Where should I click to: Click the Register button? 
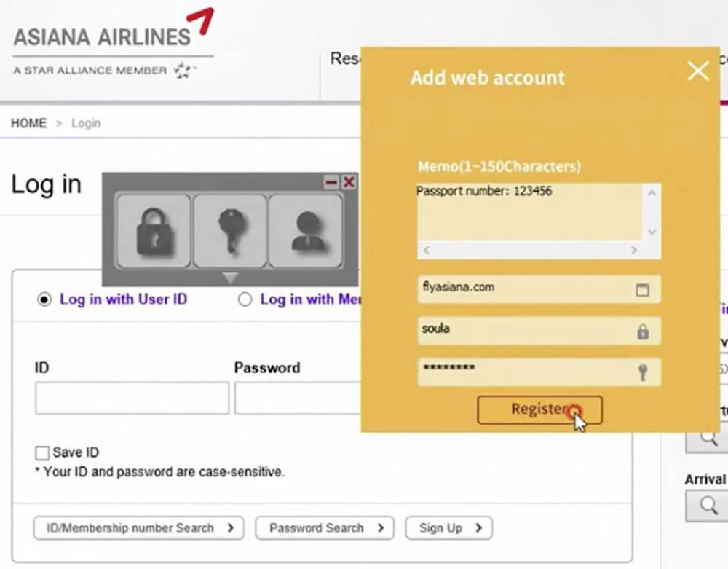click(x=539, y=409)
